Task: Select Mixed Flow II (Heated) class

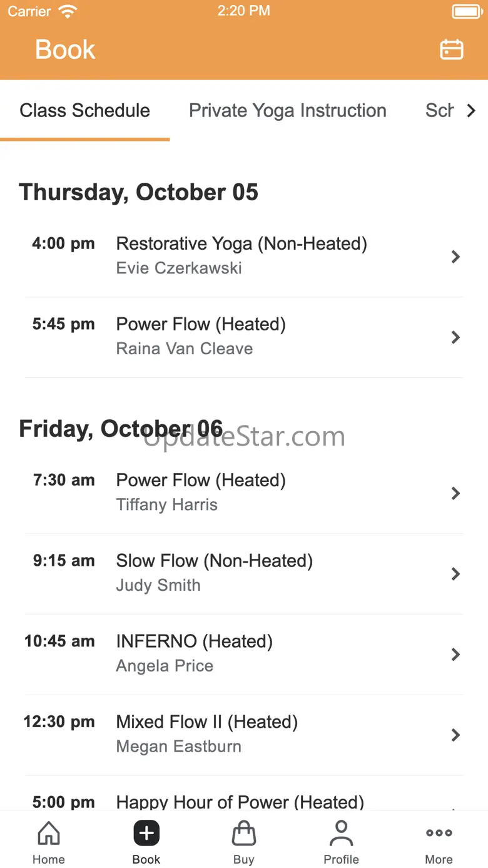Action: 206,722
